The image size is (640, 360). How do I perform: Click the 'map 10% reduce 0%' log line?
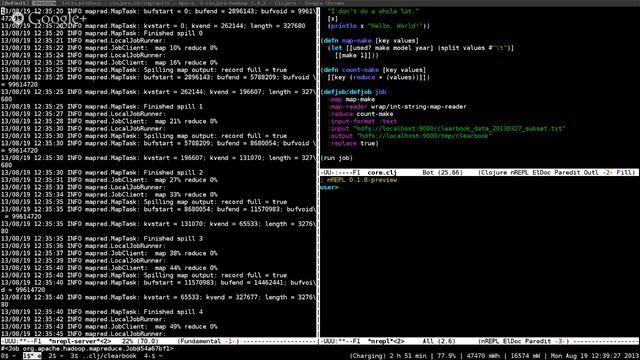109,48
